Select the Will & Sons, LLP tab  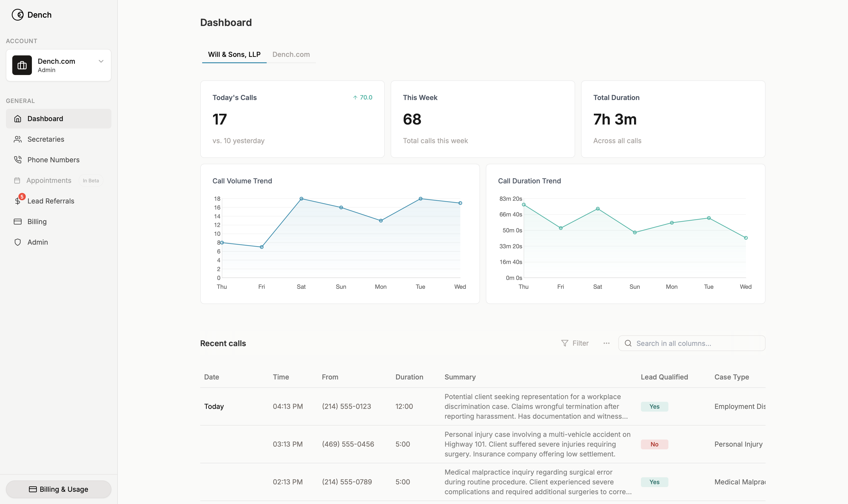coord(234,54)
